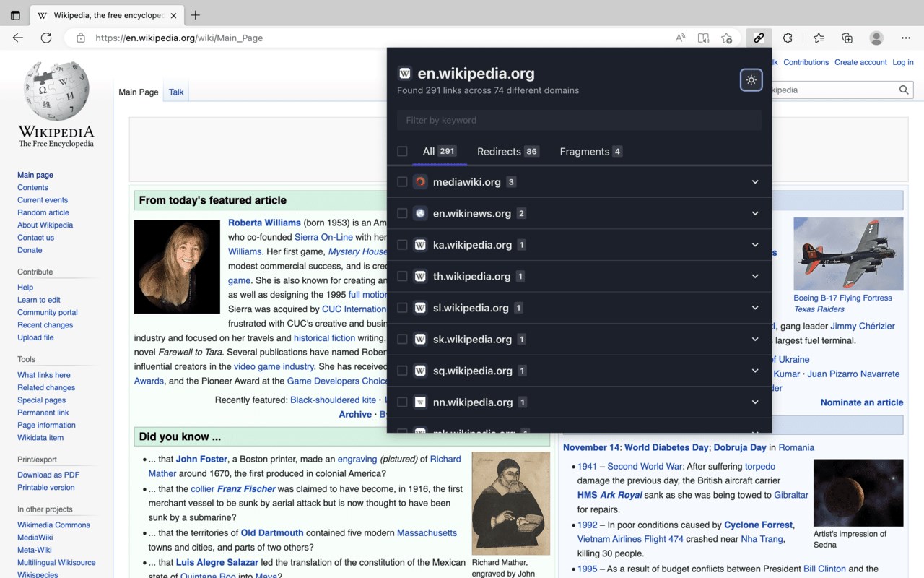Click the mediawiki.org favicon
This screenshot has height=578, width=924.
420,182
